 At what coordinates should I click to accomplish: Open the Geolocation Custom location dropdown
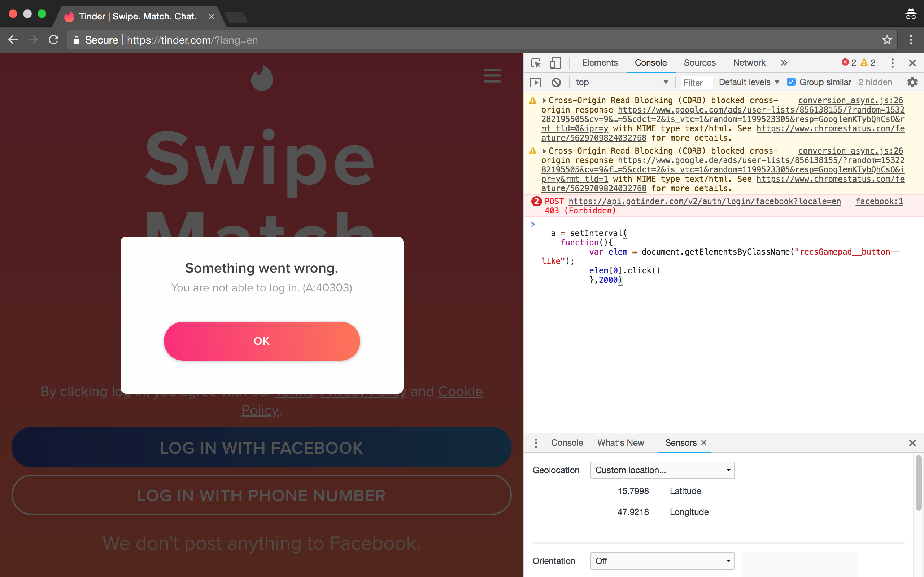coord(662,470)
